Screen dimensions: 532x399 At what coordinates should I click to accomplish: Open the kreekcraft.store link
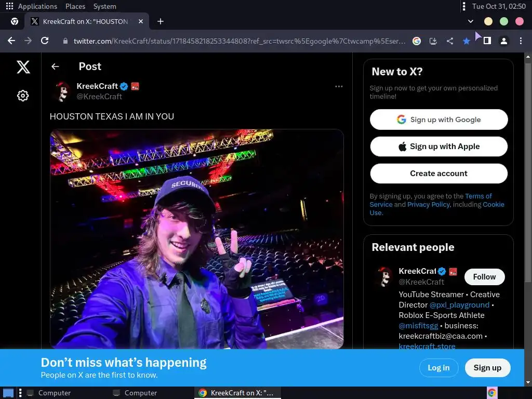pyautogui.click(x=427, y=346)
